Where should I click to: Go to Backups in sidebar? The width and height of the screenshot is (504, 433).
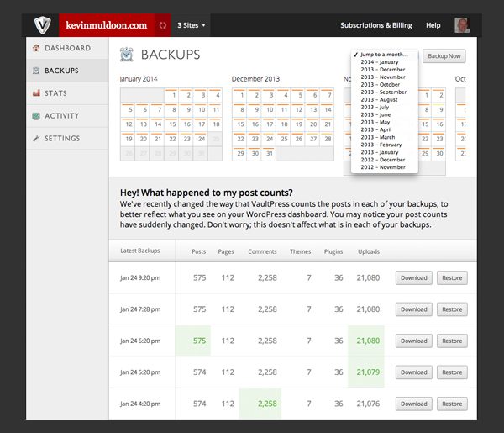click(x=61, y=71)
